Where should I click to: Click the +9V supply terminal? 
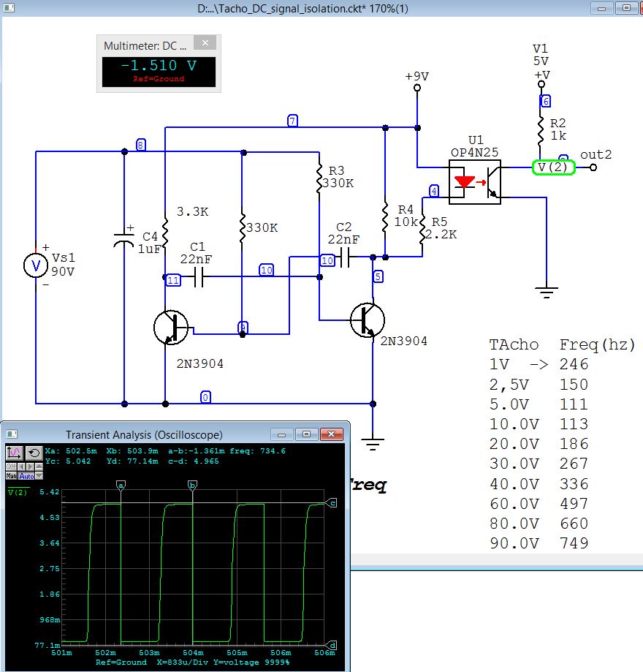tap(416, 88)
